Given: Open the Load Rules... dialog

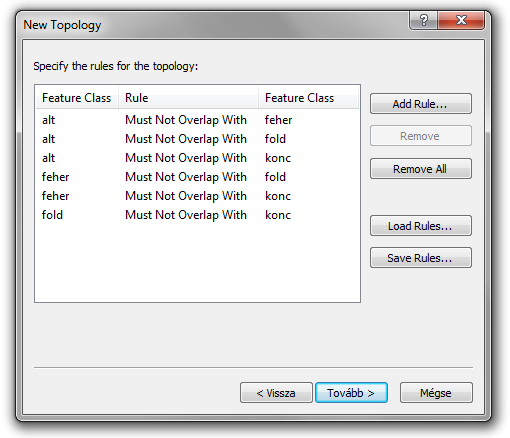Looking at the screenshot, I should coord(421,226).
